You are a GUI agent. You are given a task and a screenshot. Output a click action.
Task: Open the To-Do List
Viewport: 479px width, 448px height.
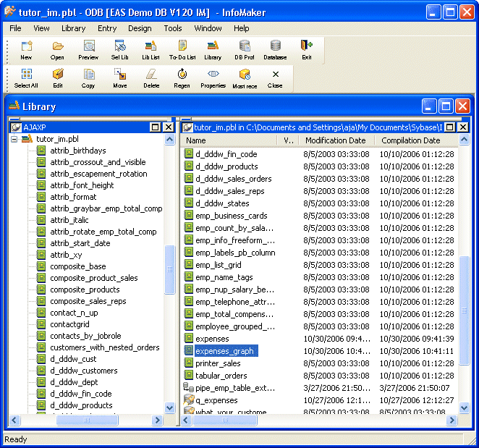(x=182, y=50)
